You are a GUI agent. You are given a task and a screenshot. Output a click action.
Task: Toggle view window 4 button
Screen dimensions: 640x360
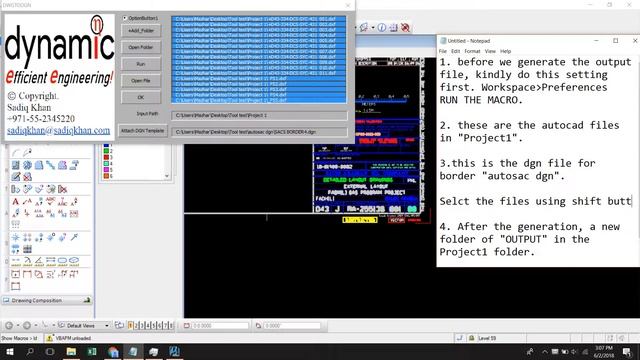pyautogui.click(x=148, y=325)
